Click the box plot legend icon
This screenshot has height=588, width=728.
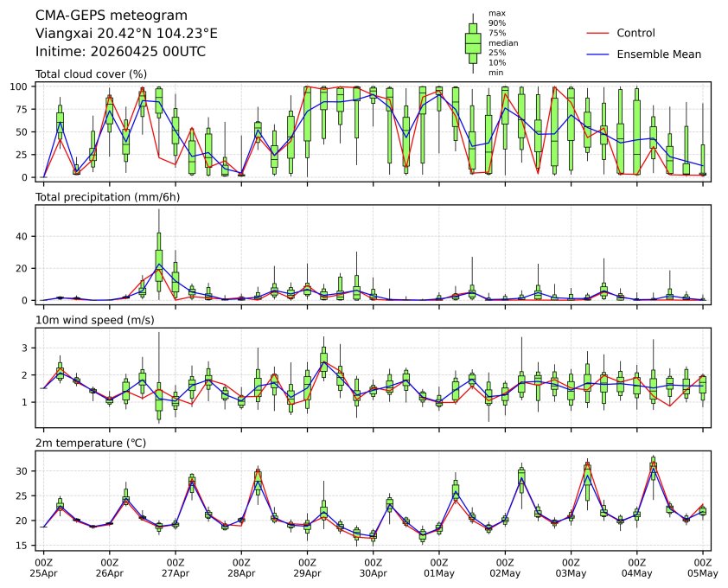473,42
